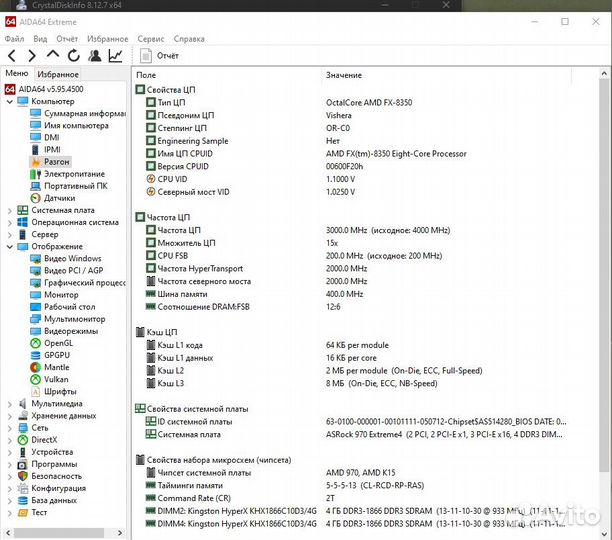Switch to the Избранное sidebar tab
Viewport: 612px width, 540px height.
pyautogui.click(x=58, y=74)
